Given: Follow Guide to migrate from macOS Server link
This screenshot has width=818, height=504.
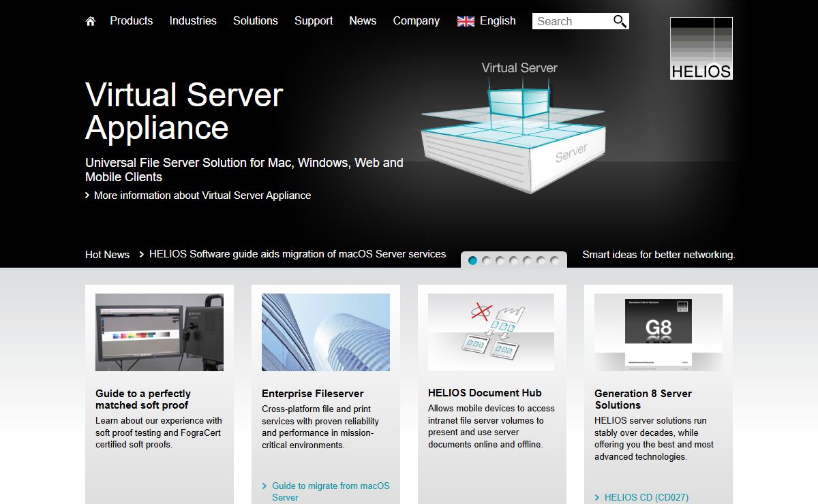Looking at the screenshot, I should point(331,491).
